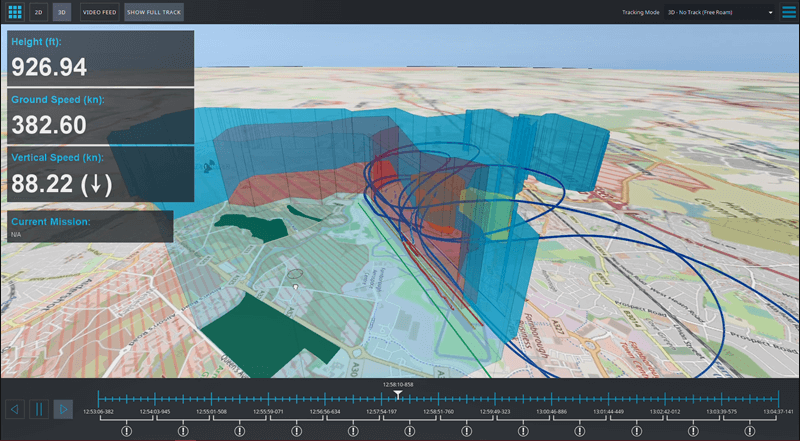The height and width of the screenshot is (441, 800).
Task: Switch to the 2D view
Action: 38,12
